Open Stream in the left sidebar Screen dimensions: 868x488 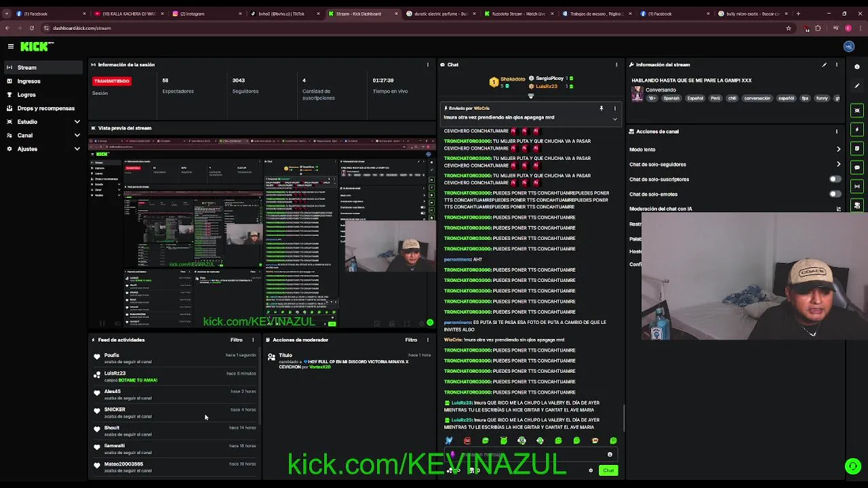(43, 67)
